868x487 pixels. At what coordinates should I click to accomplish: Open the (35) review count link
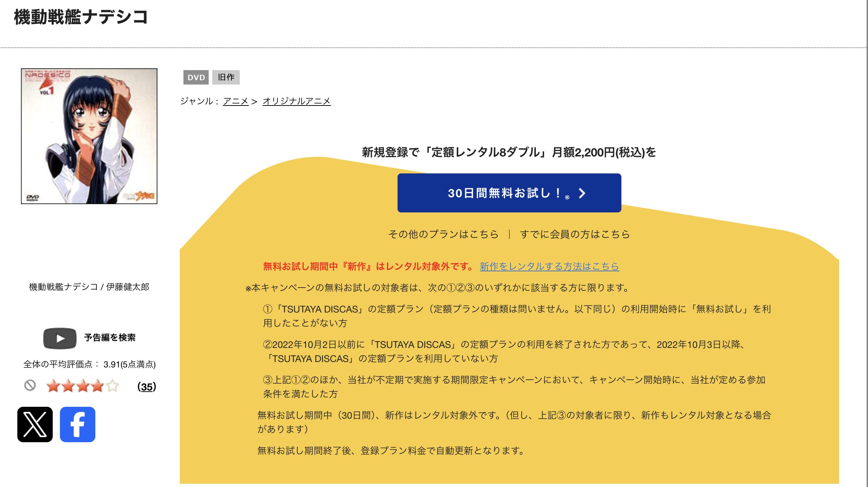click(x=147, y=387)
